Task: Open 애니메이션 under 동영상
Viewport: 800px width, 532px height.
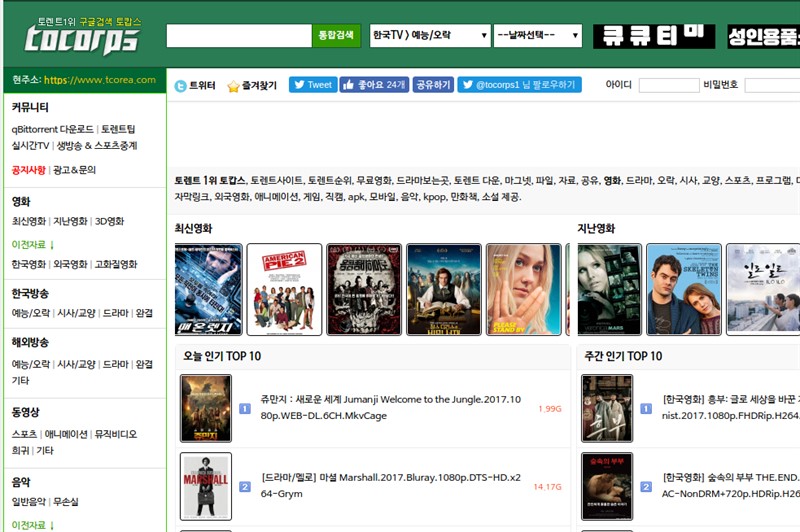Action: (x=66, y=434)
